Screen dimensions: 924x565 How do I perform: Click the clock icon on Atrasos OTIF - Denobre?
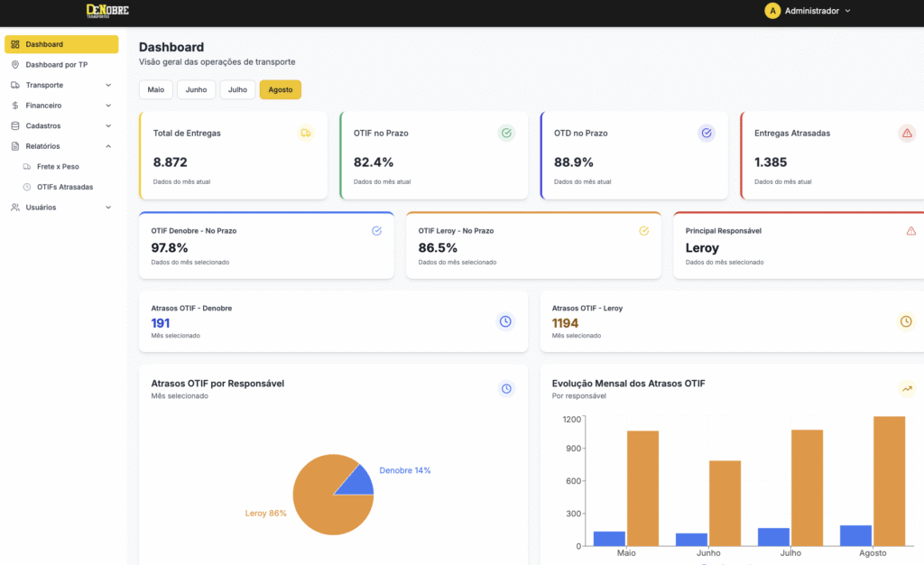click(x=506, y=321)
